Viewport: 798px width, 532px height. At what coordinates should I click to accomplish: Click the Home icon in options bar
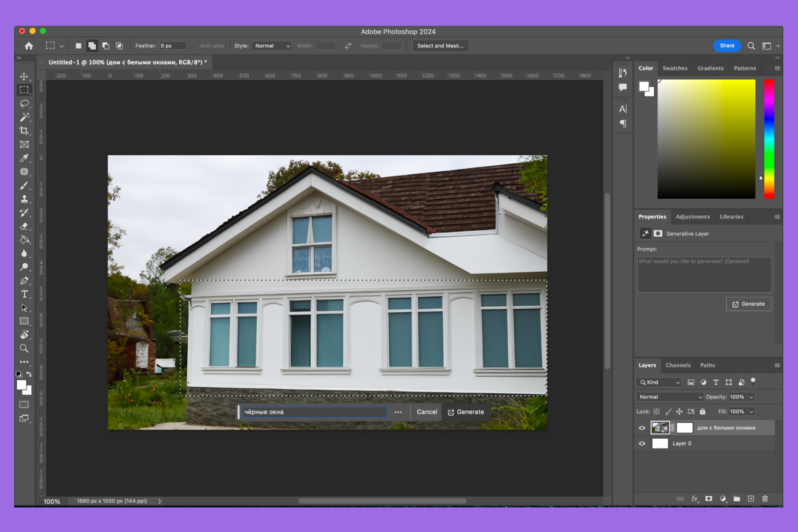click(x=29, y=46)
